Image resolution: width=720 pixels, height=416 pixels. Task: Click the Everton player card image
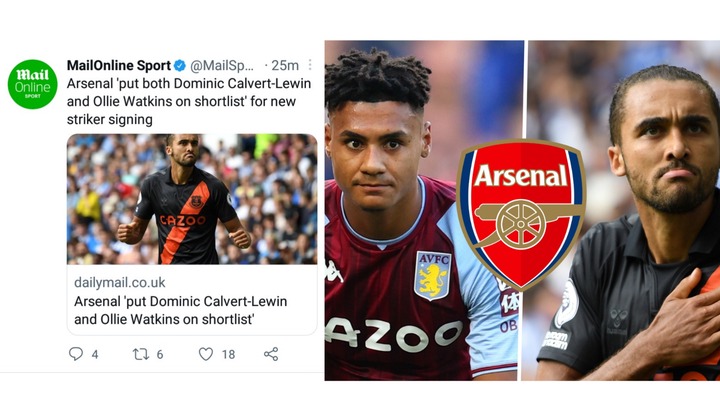coord(192,199)
